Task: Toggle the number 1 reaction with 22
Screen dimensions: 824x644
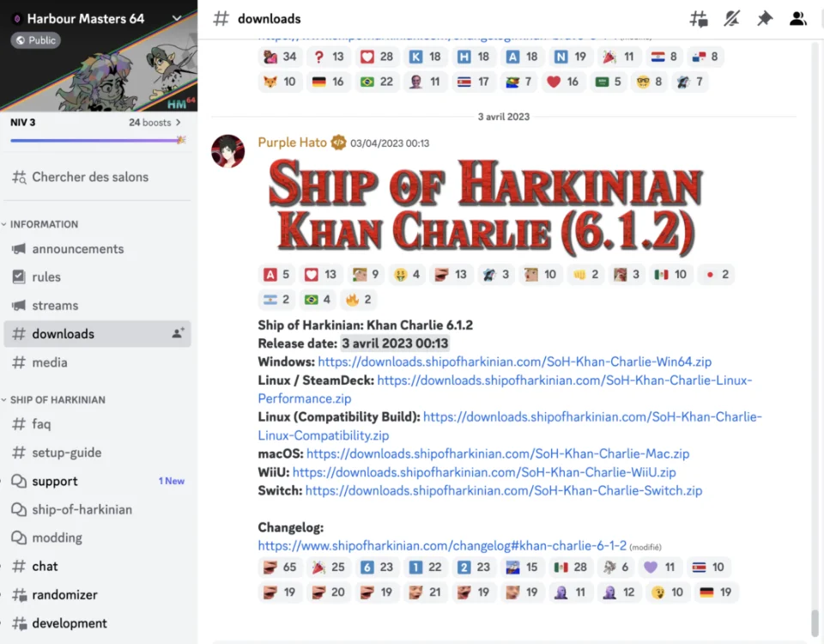Action: pos(425,568)
